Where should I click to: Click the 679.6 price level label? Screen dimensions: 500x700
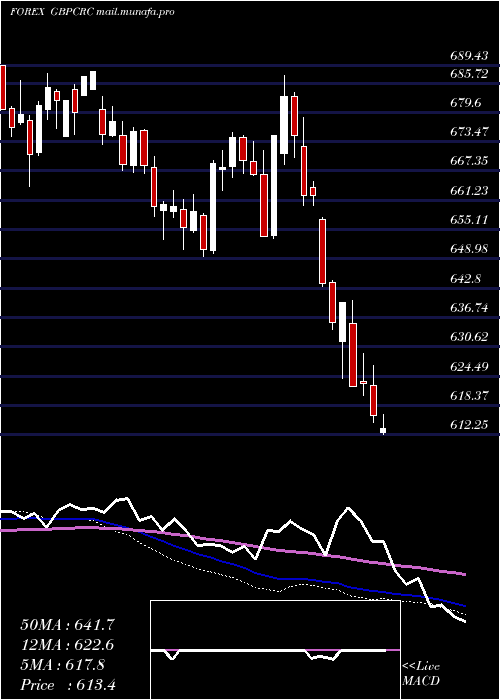pos(466,103)
